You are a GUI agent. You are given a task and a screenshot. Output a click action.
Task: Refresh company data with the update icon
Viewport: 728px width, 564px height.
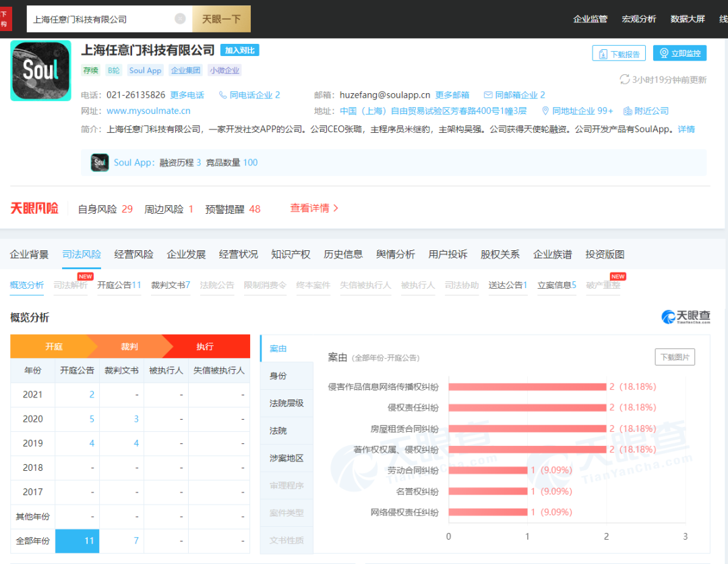click(624, 80)
